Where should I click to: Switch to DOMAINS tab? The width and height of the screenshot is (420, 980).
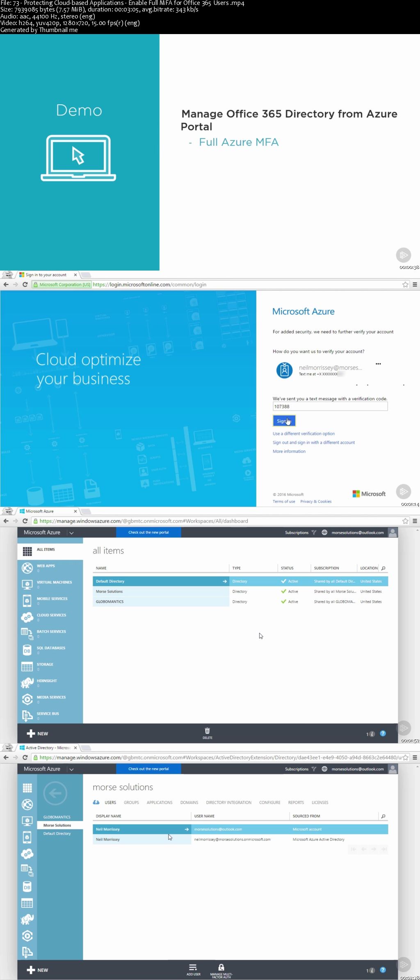click(189, 802)
